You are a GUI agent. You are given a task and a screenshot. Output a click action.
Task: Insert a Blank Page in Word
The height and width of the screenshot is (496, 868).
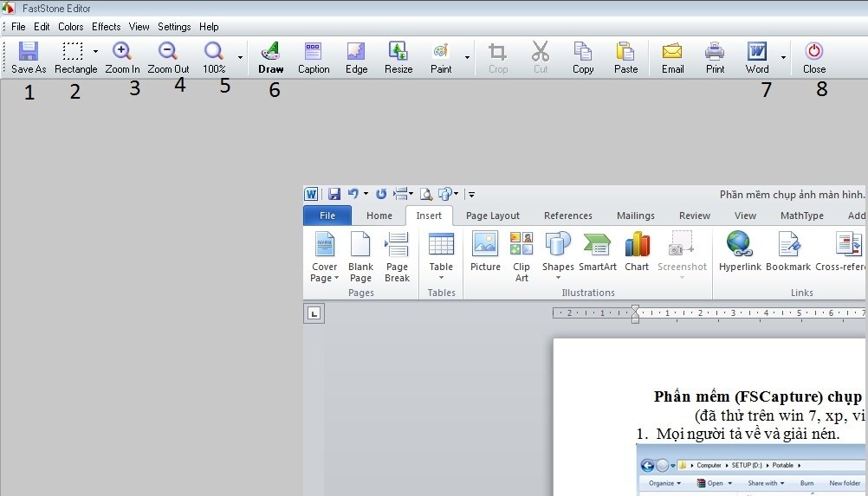[x=360, y=257]
